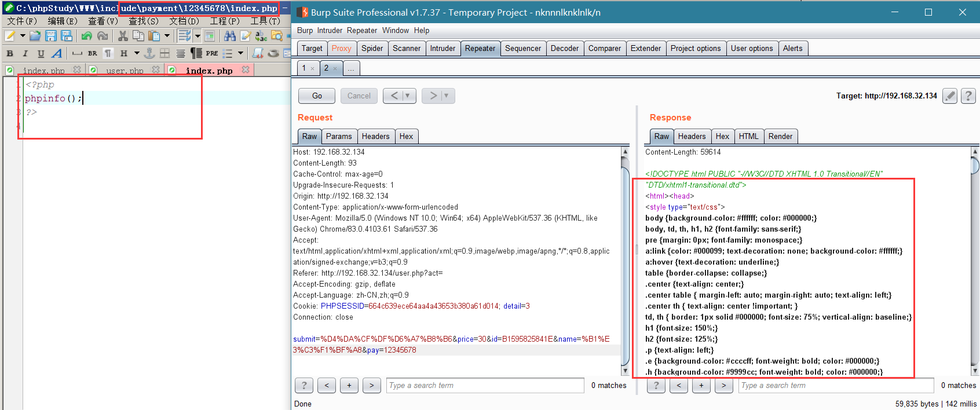Click the coffee cup applet icon
Image resolution: width=980 pixels, height=410 pixels.
click(x=273, y=53)
